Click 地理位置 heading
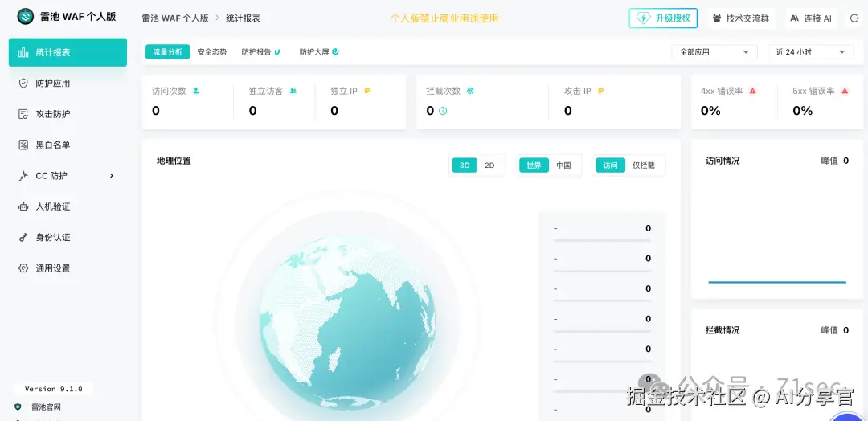 pos(174,161)
